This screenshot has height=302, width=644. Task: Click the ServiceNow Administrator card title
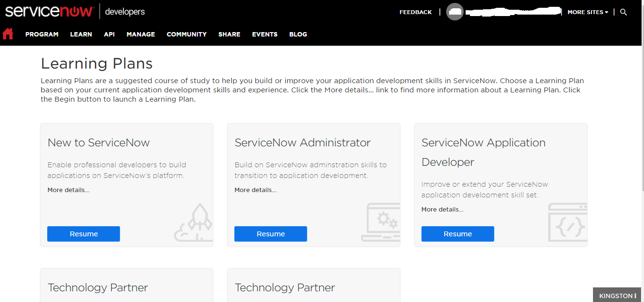click(302, 142)
